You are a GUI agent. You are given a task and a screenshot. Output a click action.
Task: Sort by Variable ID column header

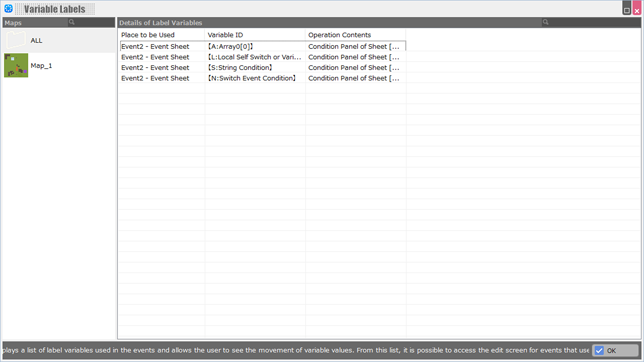pyautogui.click(x=255, y=35)
